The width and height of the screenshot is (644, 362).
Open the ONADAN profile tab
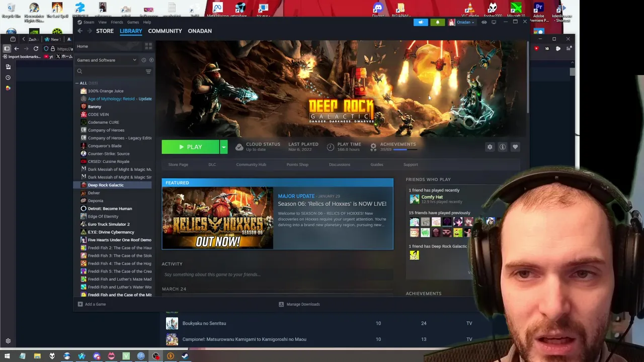click(x=200, y=31)
